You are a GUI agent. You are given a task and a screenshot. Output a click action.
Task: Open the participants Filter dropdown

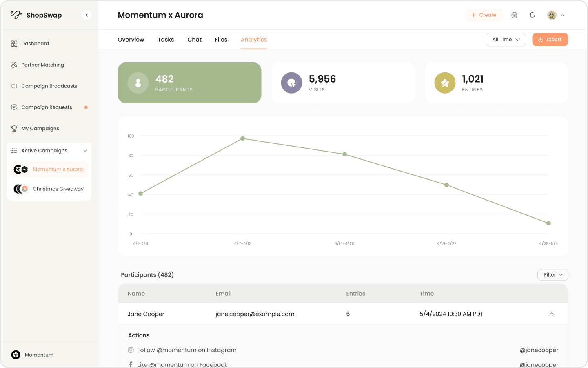pyautogui.click(x=552, y=275)
